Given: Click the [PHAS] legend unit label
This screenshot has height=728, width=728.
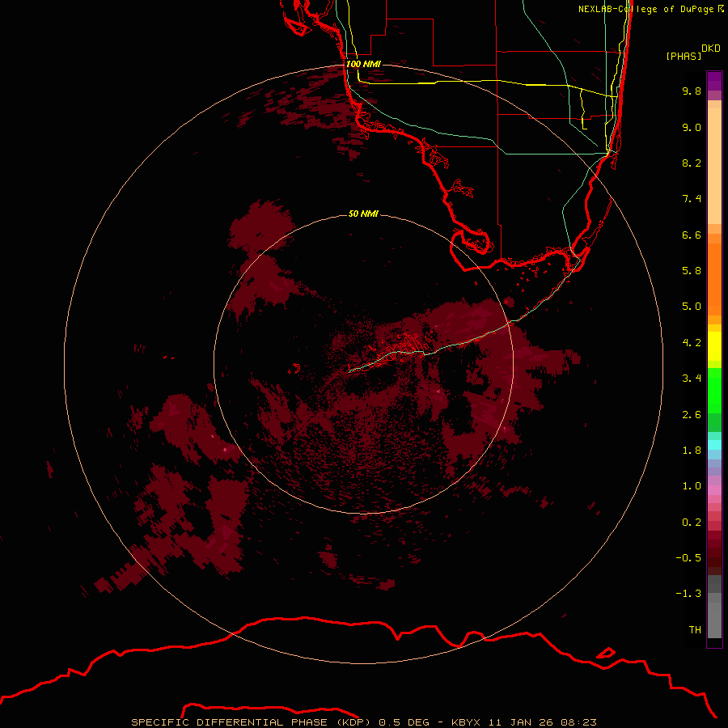Looking at the screenshot, I should click(x=684, y=56).
